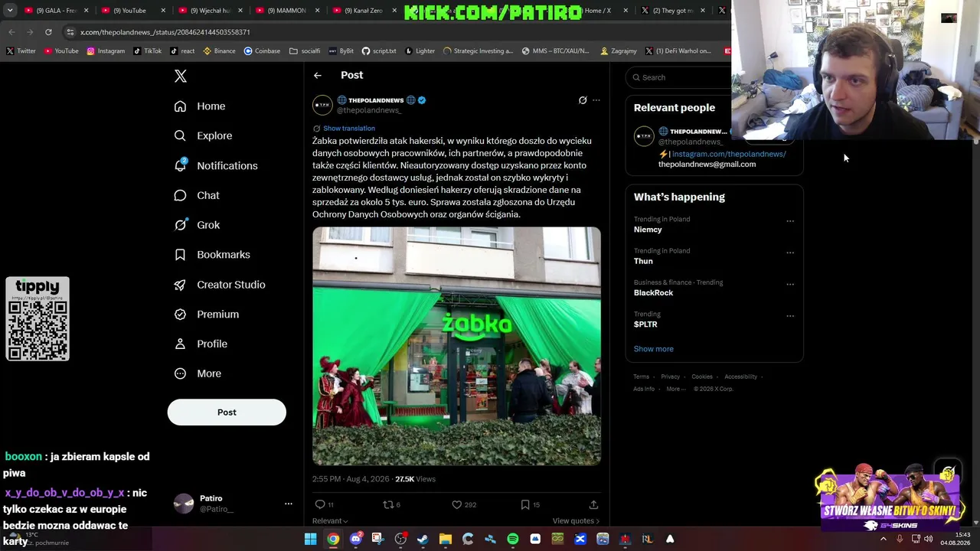Image resolution: width=980 pixels, height=551 pixels.
Task: Open the Niemcy trending topic
Action: [648, 230]
